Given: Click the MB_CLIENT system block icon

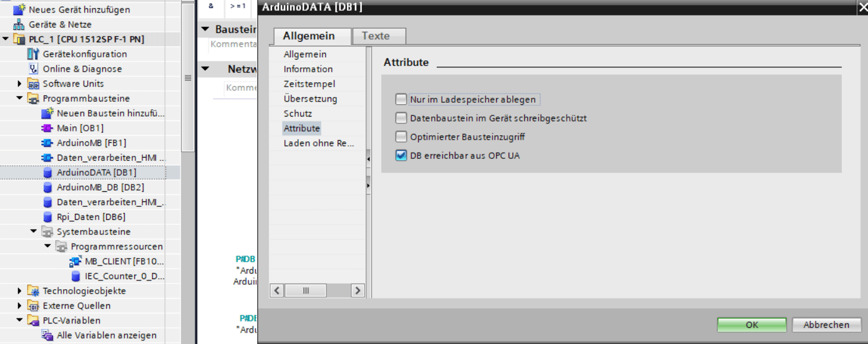Looking at the screenshot, I should [x=76, y=261].
